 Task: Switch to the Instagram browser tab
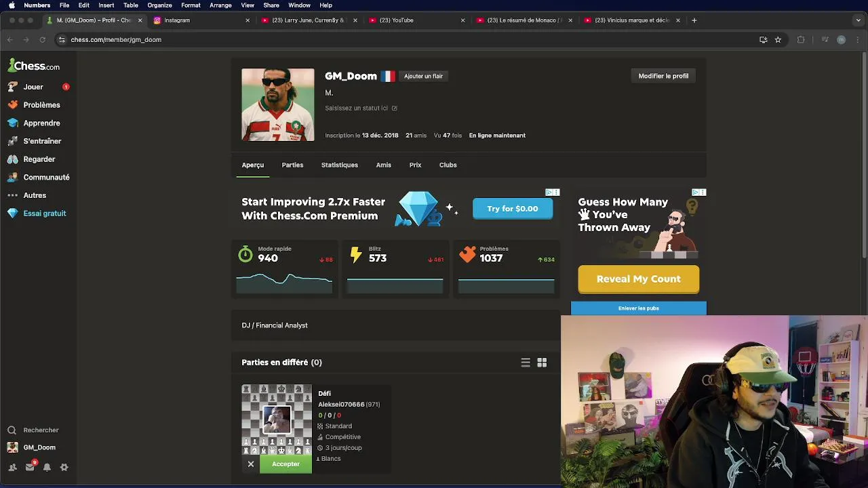(201, 20)
